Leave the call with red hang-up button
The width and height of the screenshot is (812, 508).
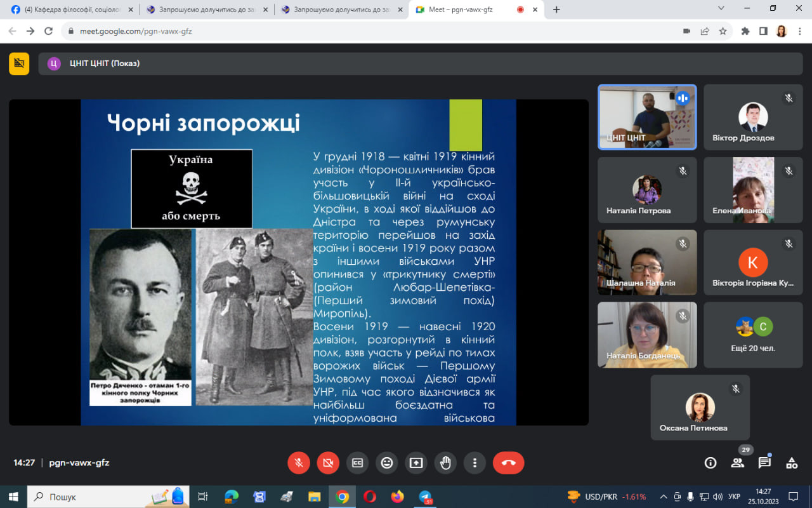click(508, 463)
